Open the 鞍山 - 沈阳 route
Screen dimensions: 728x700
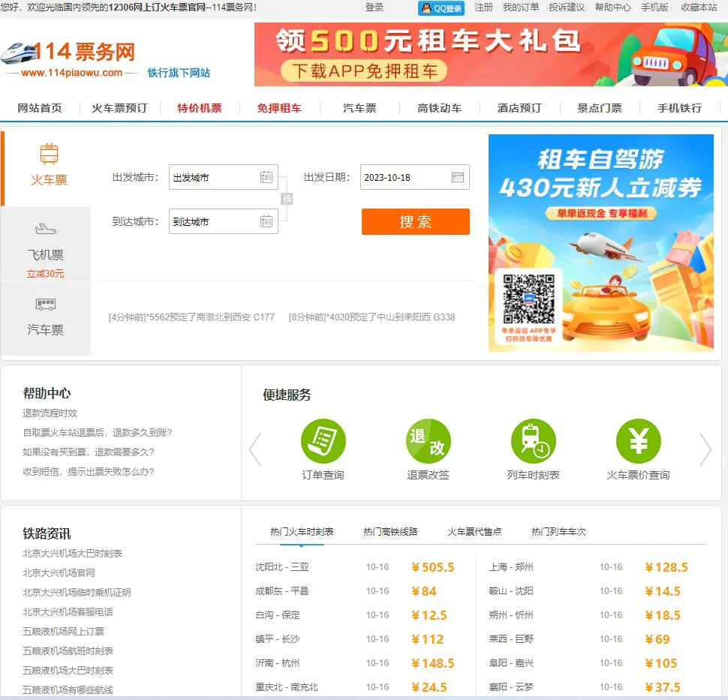click(510, 591)
